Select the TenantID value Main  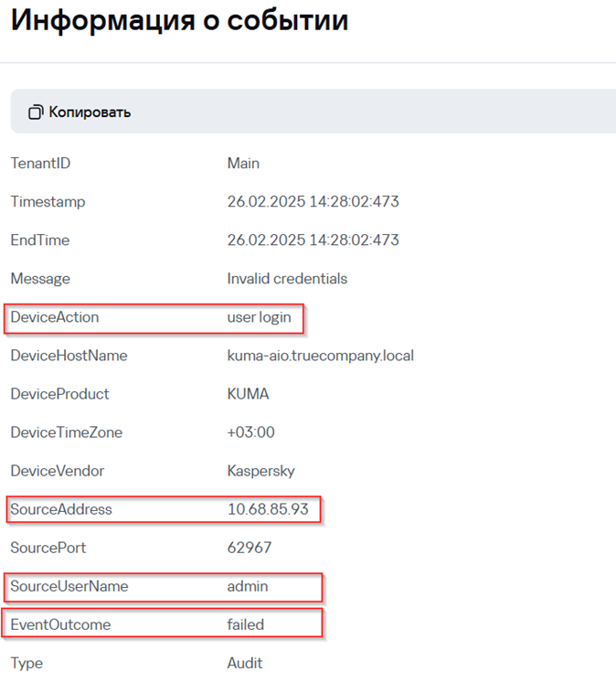243,164
